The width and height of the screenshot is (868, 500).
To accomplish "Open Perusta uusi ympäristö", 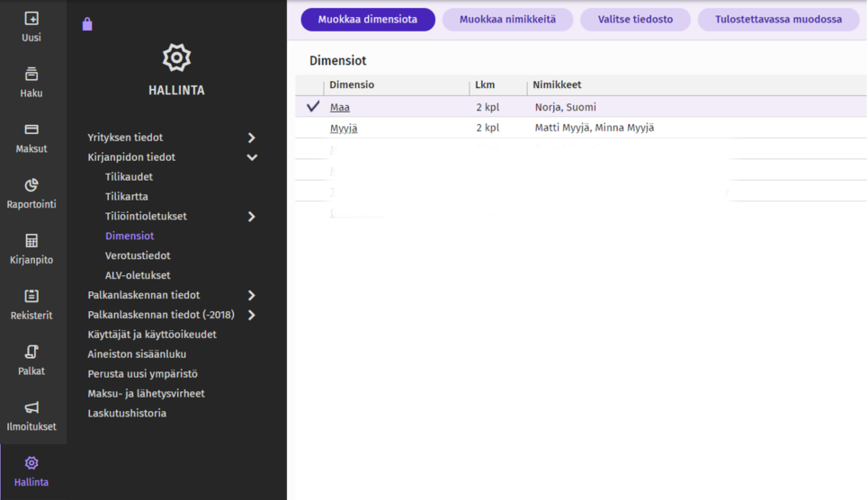I will [x=143, y=374].
